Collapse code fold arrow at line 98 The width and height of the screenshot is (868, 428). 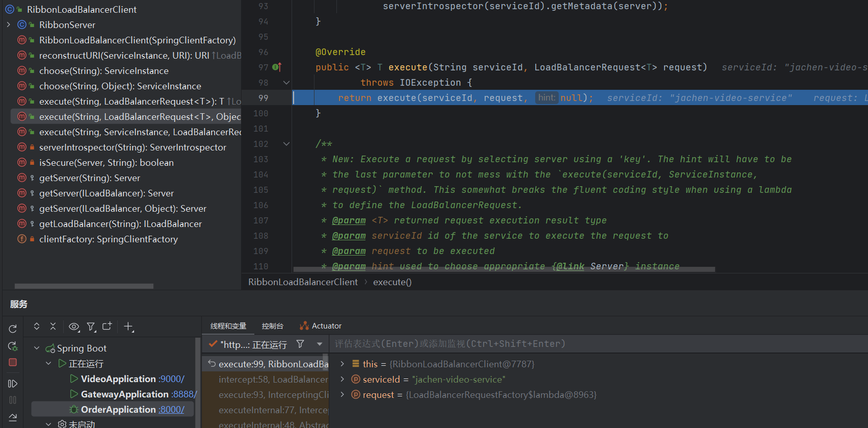point(286,83)
